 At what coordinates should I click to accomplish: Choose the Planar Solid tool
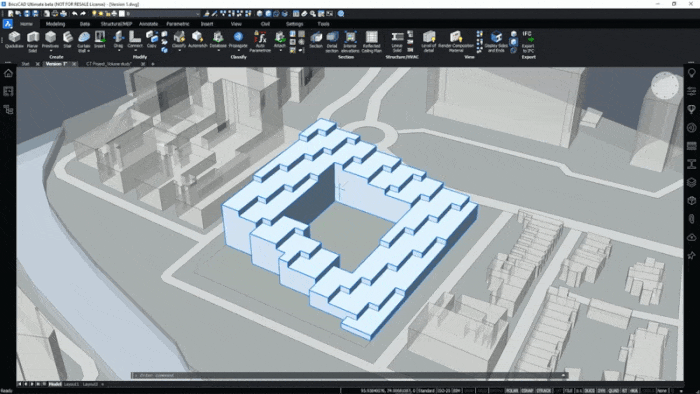33,41
